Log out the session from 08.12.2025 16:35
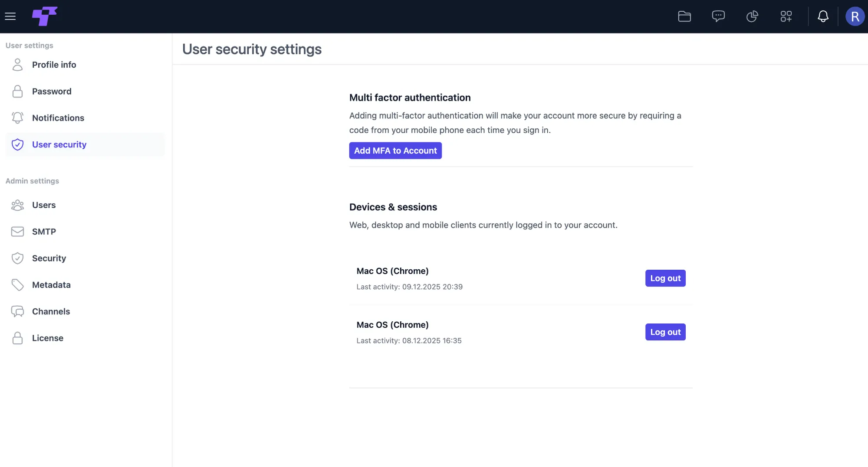The width and height of the screenshot is (868, 467). click(665, 332)
